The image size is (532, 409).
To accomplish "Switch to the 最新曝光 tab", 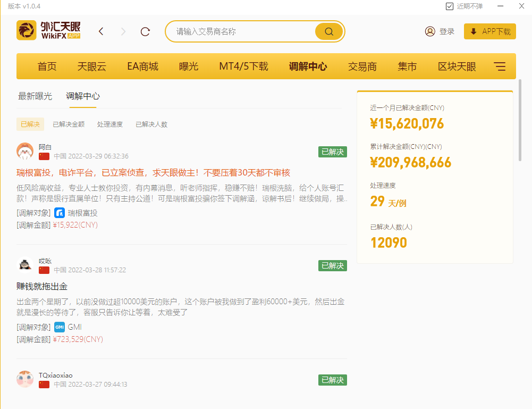I will point(35,96).
